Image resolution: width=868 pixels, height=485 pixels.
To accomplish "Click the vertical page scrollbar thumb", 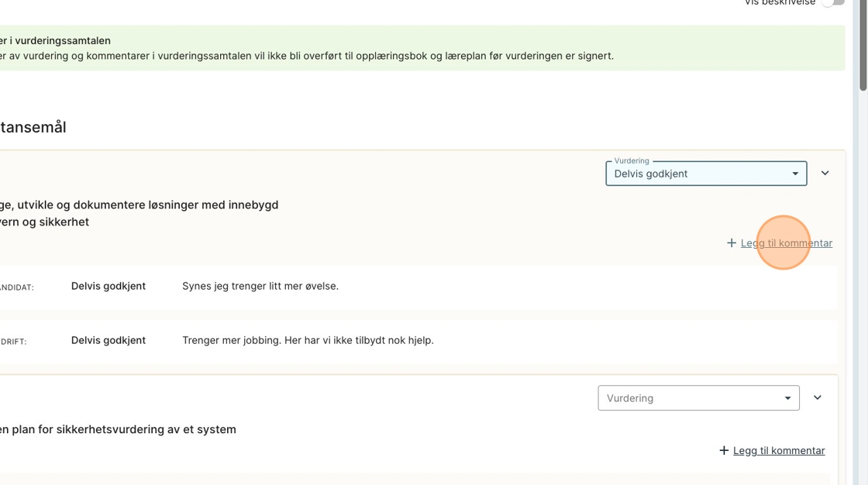I will (x=863, y=46).
